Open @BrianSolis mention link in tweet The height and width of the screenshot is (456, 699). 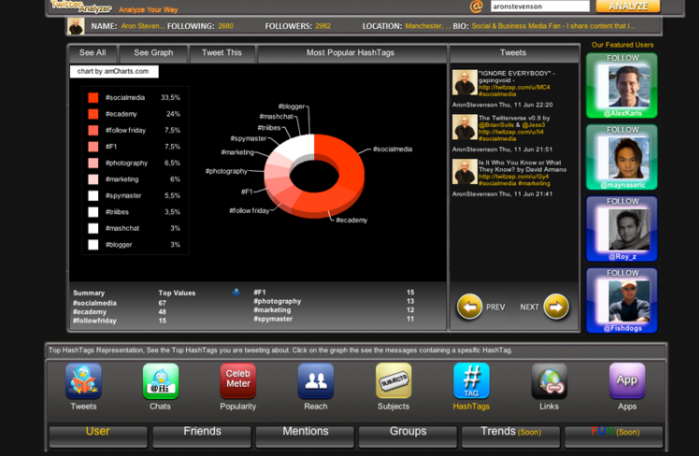497,125
